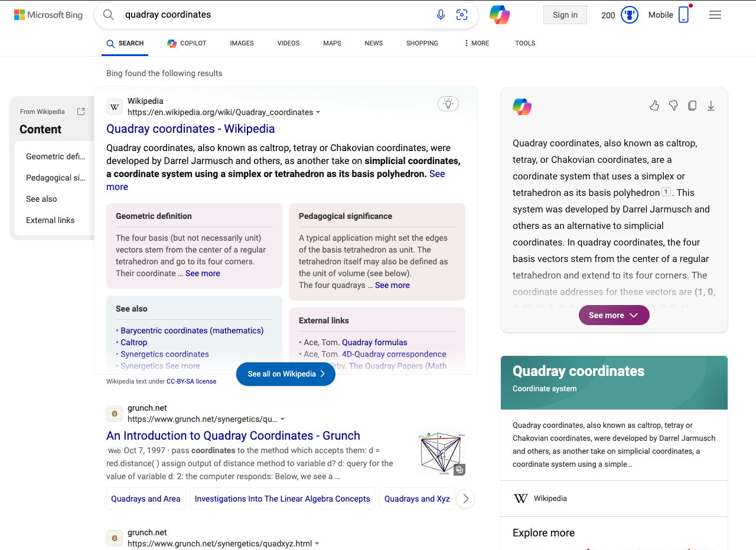Click the Wikipedia W icon in knowledge panel

pyautogui.click(x=521, y=499)
